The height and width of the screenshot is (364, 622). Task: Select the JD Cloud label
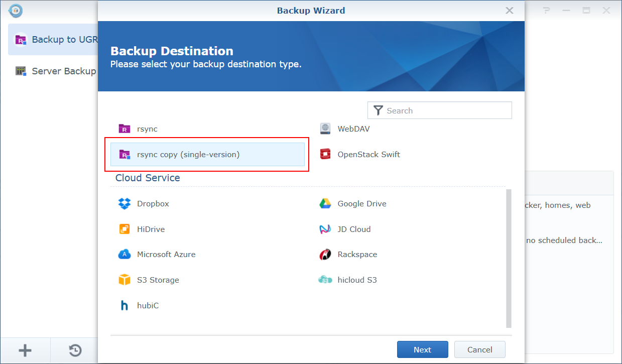354,229
